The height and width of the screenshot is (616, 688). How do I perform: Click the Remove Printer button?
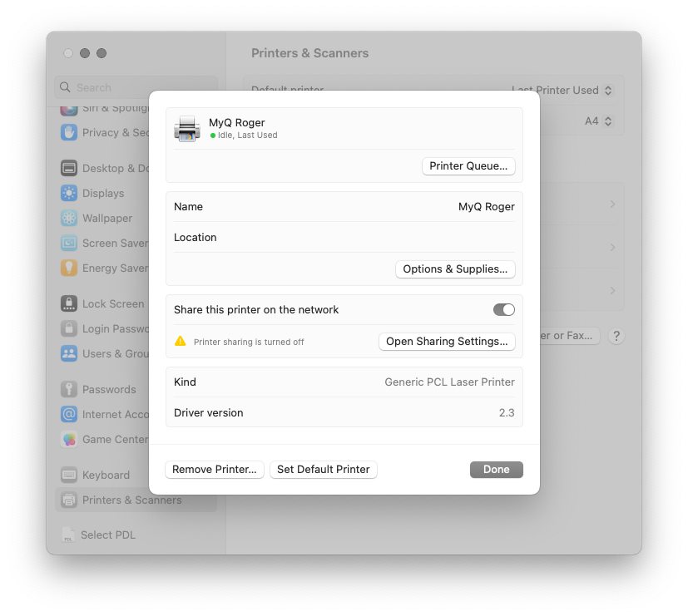[x=215, y=469]
